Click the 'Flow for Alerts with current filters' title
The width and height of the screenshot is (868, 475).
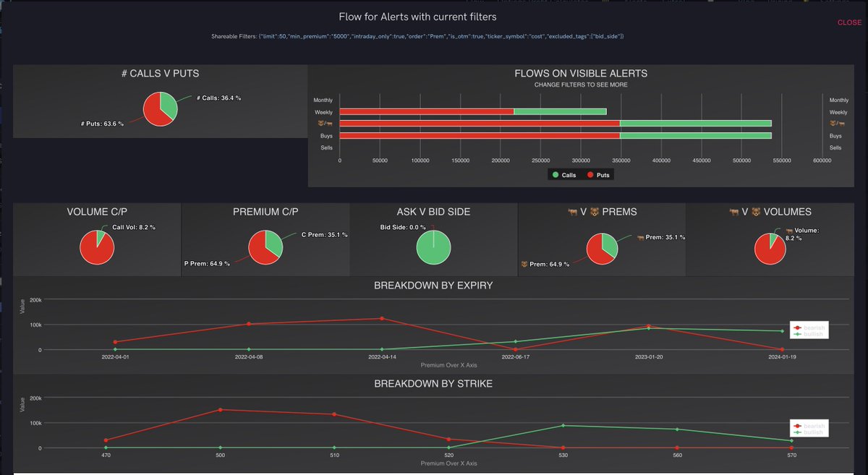pos(418,17)
